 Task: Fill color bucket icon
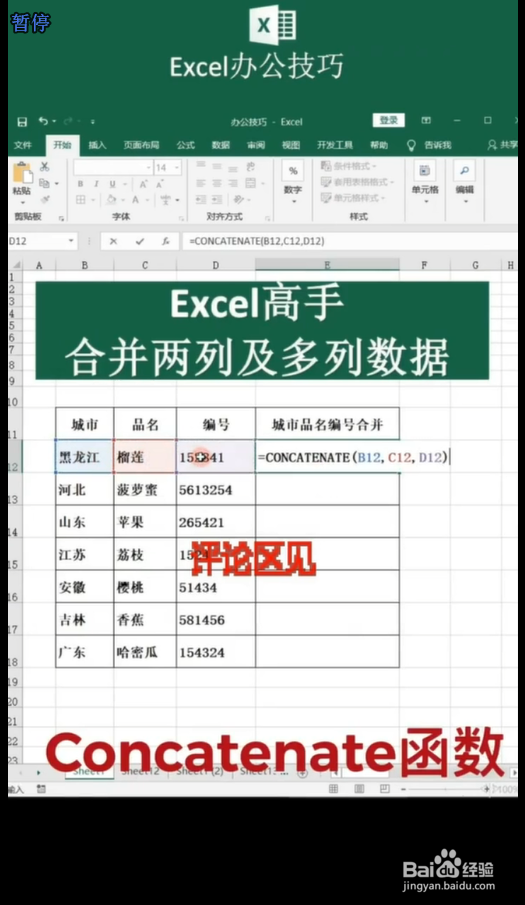[111, 200]
